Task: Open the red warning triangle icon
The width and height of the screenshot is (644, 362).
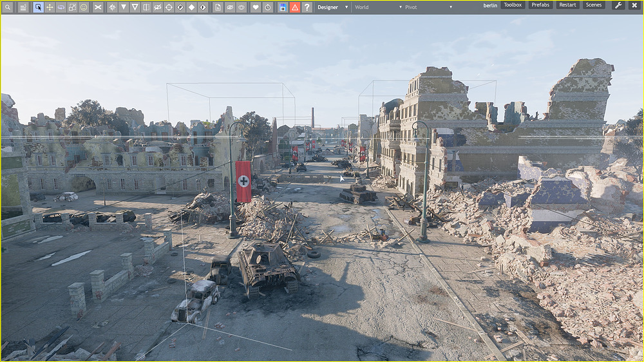Action: (295, 7)
